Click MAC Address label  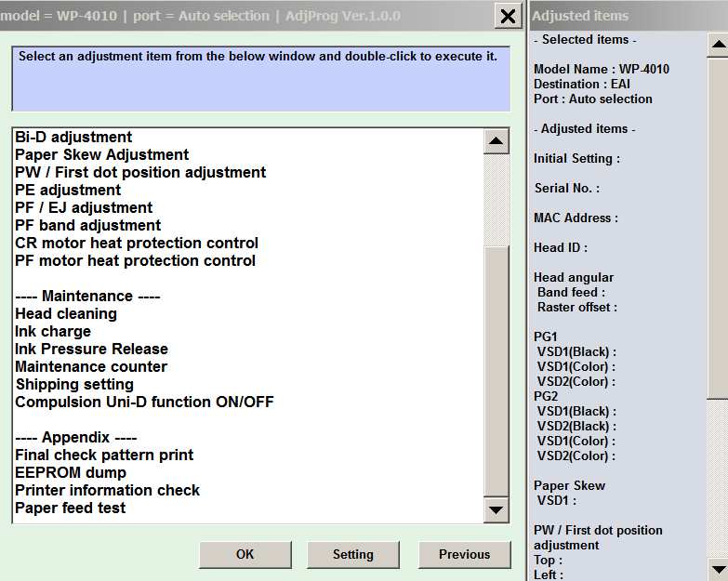click(576, 218)
